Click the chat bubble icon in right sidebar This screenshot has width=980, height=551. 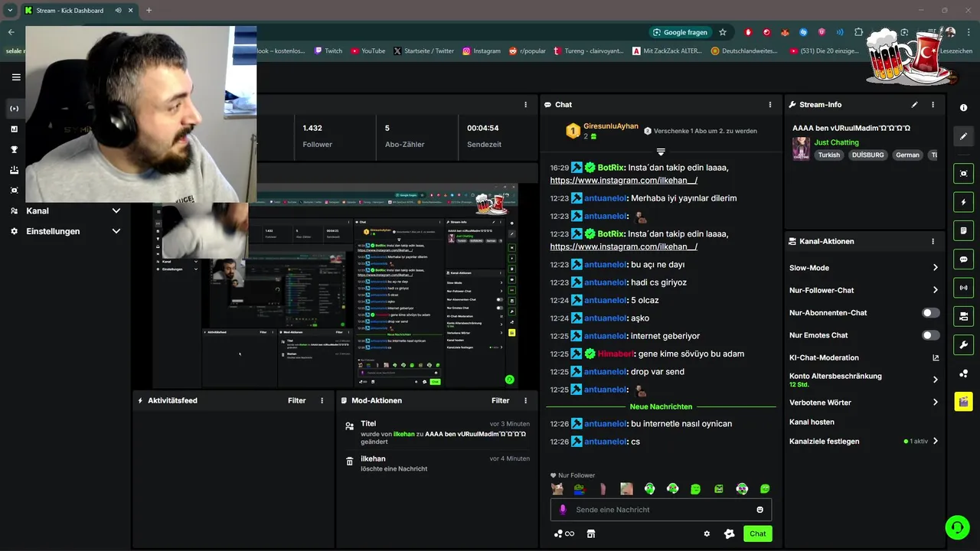pyautogui.click(x=963, y=259)
